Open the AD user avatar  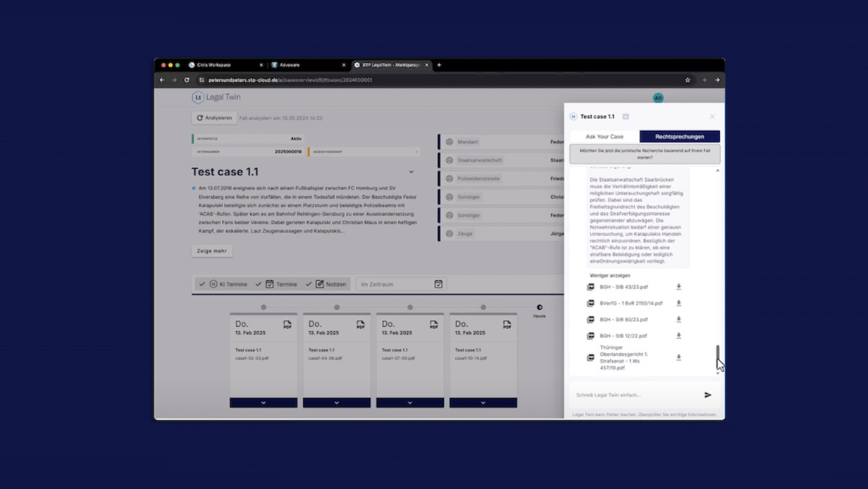coord(658,98)
